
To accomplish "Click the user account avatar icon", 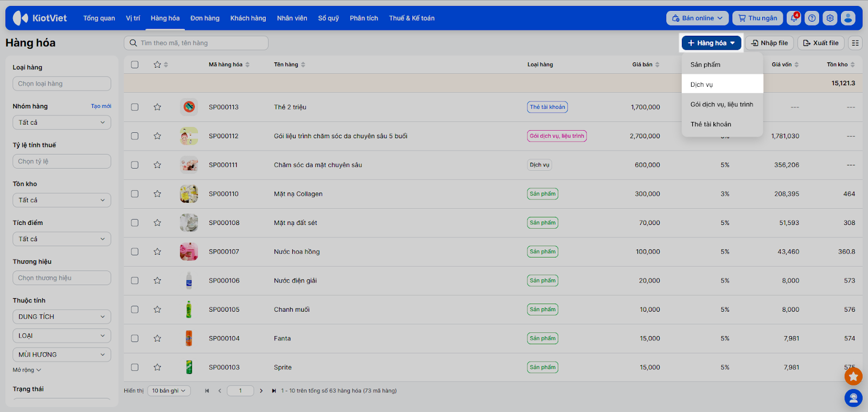I will click(x=848, y=18).
